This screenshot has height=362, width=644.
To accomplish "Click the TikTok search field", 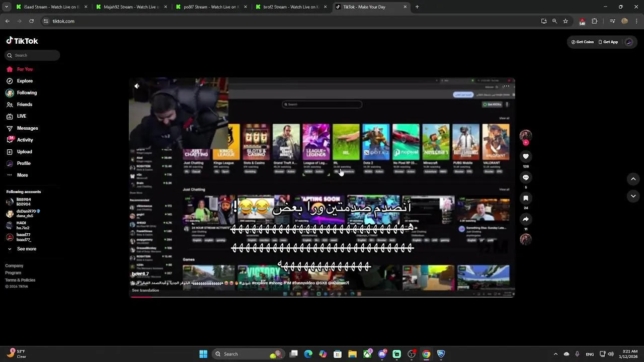I will [x=33, y=55].
